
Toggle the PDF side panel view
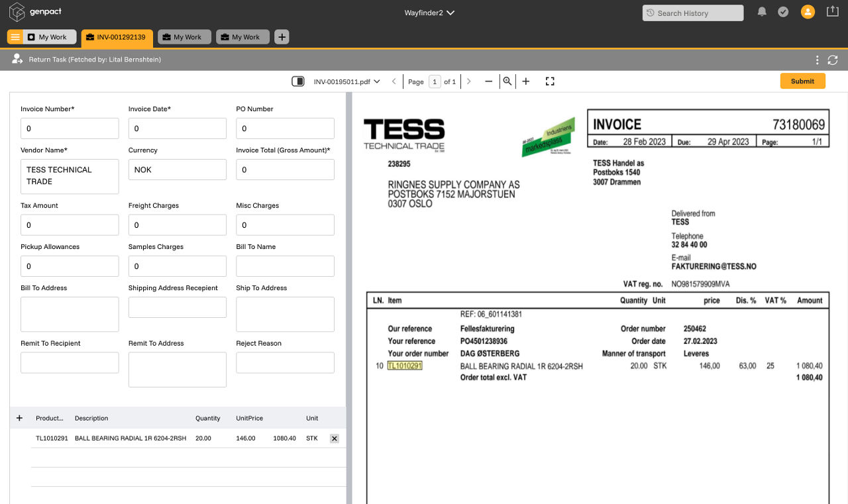(x=298, y=81)
